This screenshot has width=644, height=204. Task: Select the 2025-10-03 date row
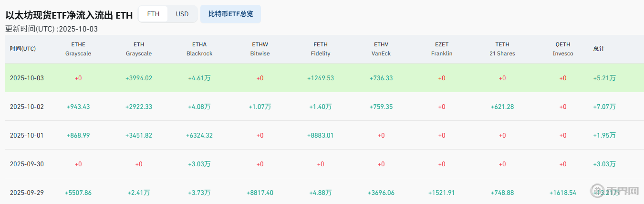click(27, 78)
